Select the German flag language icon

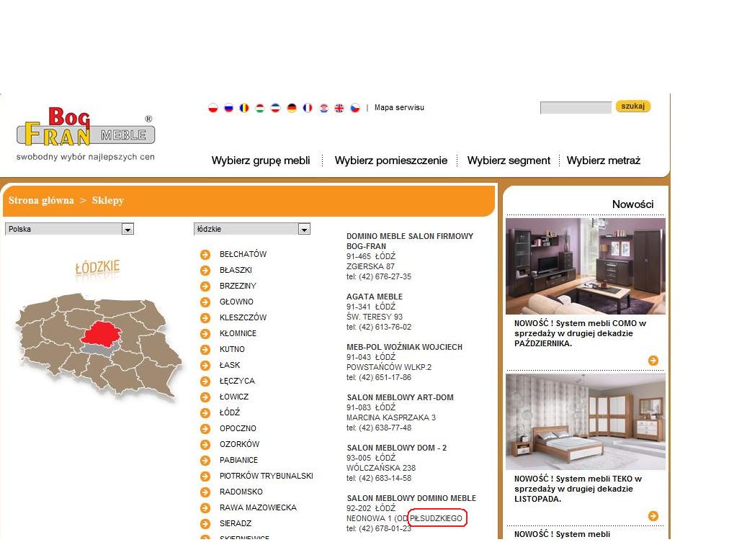[292, 108]
